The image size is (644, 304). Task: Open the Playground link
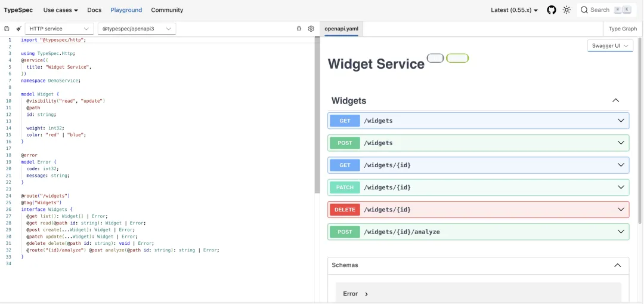(x=126, y=10)
